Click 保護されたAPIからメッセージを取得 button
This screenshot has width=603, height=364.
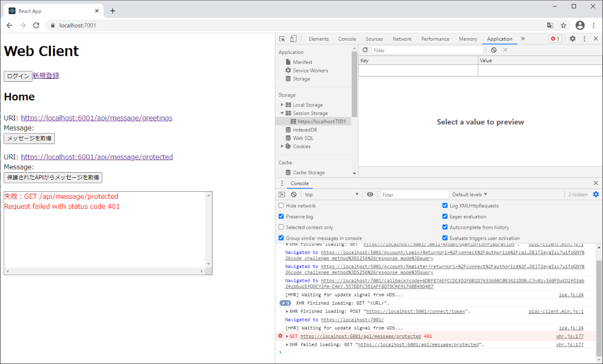tap(53, 178)
